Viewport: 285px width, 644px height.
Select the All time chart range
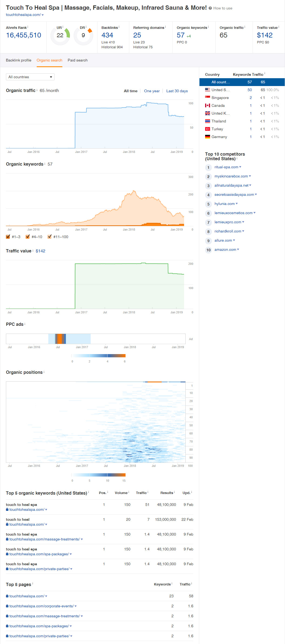click(131, 91)
